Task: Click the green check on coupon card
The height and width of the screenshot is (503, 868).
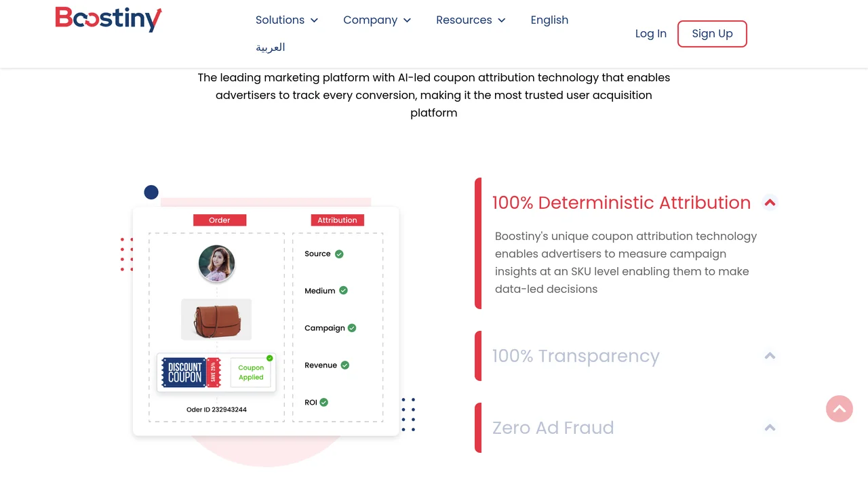Action: [x=270, y=358]
